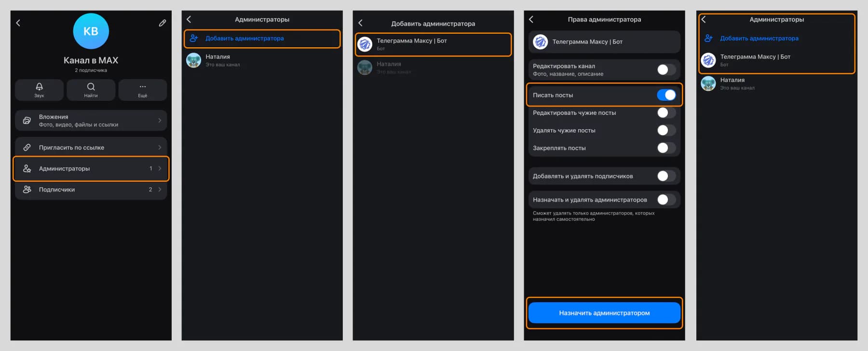Toggle the Закреплять посты permission
This screenshot has width=868, height=351.
(x=666, y=148)
